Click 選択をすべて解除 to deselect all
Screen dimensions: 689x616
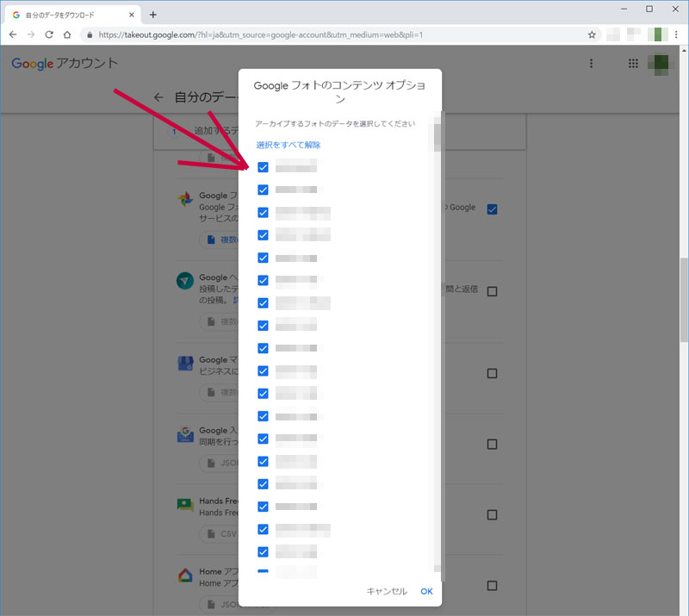(x=288, y=145)
